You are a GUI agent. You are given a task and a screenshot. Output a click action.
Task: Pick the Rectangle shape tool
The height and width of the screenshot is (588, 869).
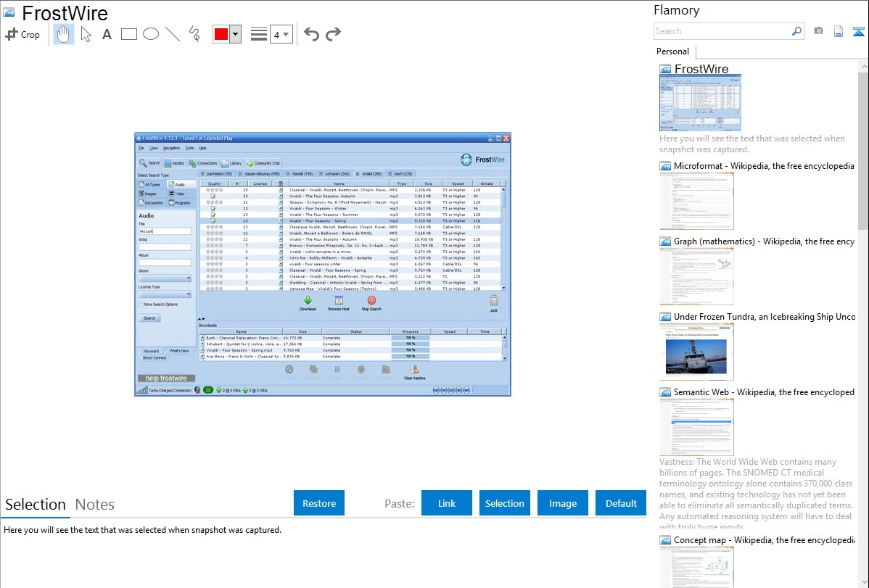pos(128,34)
